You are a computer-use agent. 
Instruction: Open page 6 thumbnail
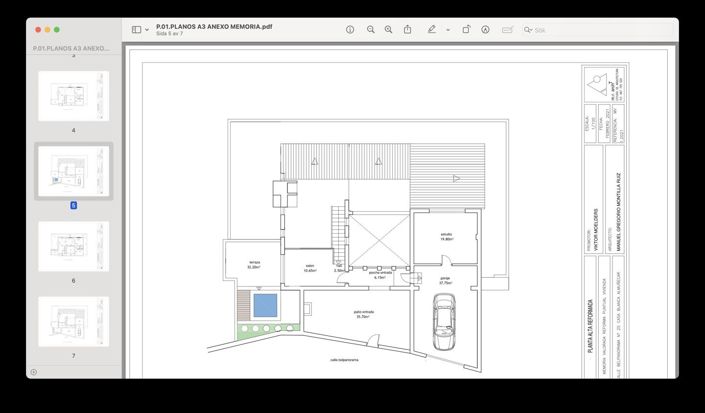(x=73, y=246)
